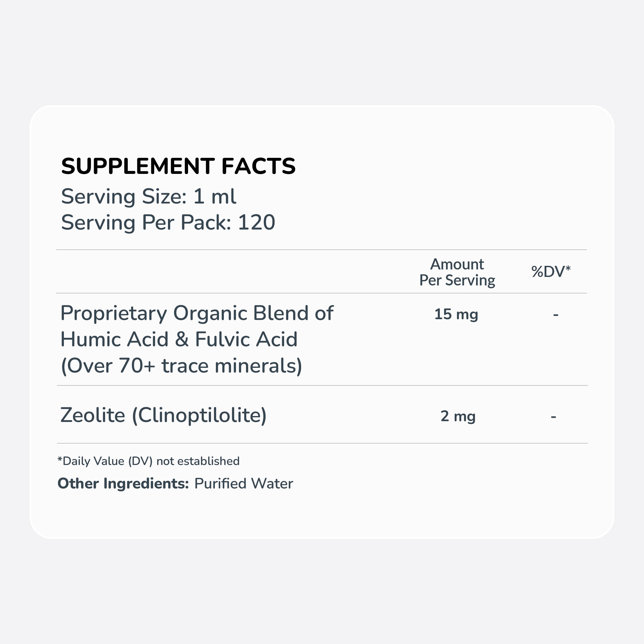
Task: Click the Serving Per Pack 120 line
Action: (x=168, y=222)
